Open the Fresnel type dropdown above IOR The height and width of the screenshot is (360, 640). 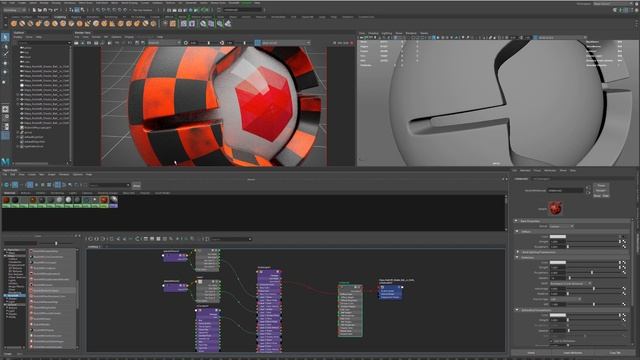[565, 299]
